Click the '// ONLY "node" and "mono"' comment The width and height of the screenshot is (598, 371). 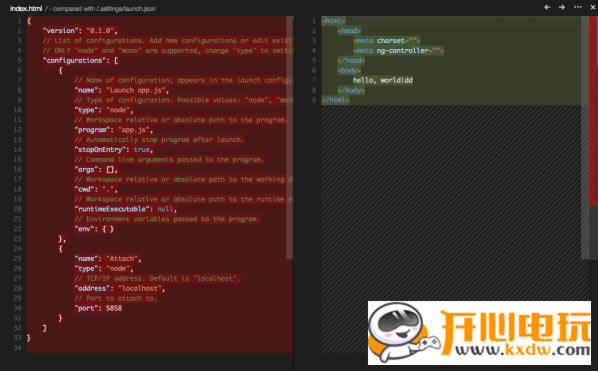(x=167, y=50)
